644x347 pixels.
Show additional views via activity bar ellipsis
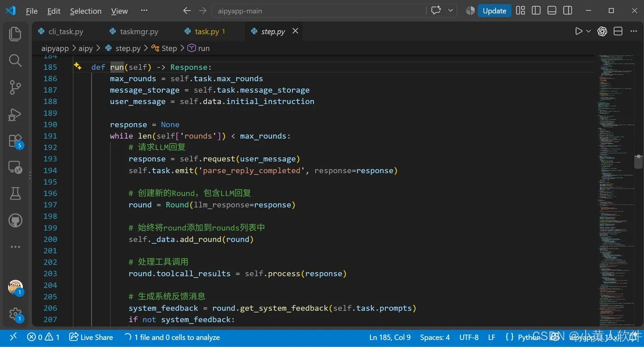click(x=15, y=247)
